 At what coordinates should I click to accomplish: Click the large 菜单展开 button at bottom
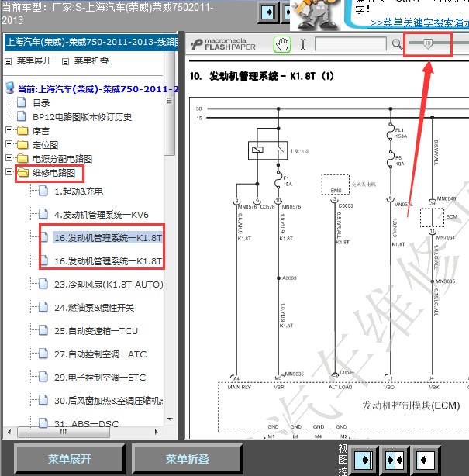coord(70,459)
